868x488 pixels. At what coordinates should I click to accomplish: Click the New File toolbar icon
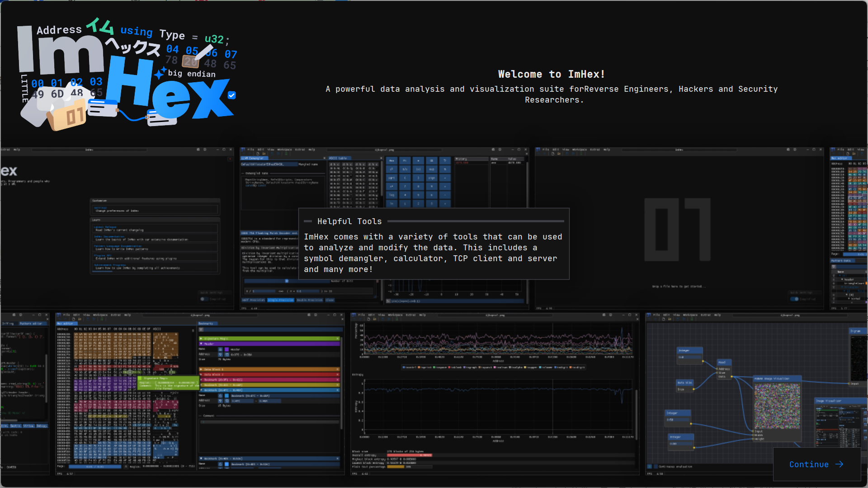tap(258, 154)
